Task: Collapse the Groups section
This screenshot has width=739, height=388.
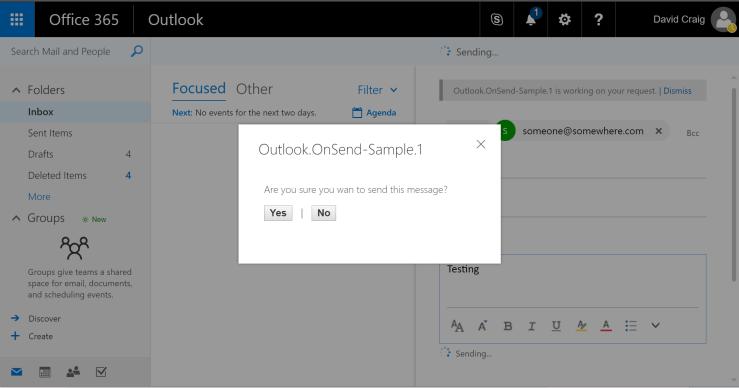Action: point(16,218)
